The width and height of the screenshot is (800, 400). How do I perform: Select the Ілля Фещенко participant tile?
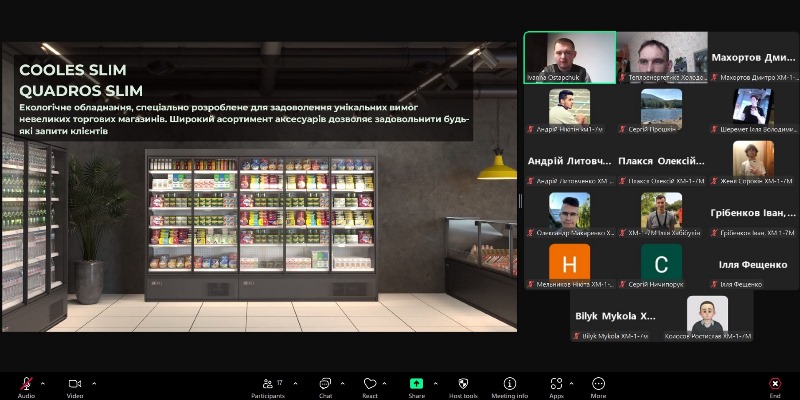click(x=754, y=264)
